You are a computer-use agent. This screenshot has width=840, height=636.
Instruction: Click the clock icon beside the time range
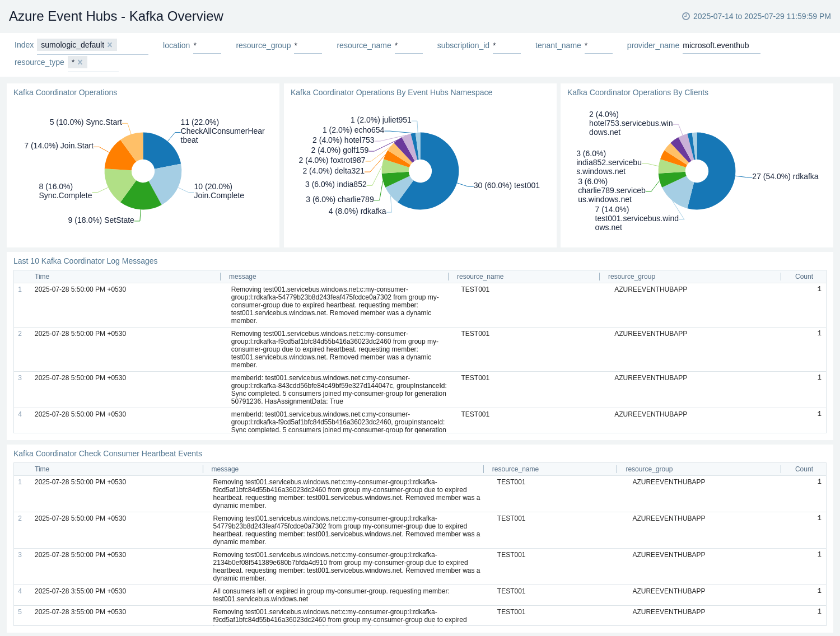[685, 16]
